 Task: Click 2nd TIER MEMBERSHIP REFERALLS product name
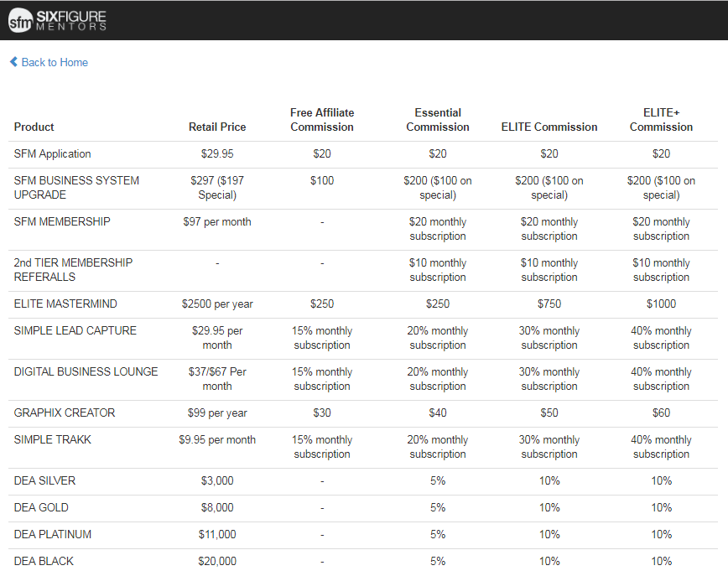coord(73,270)
